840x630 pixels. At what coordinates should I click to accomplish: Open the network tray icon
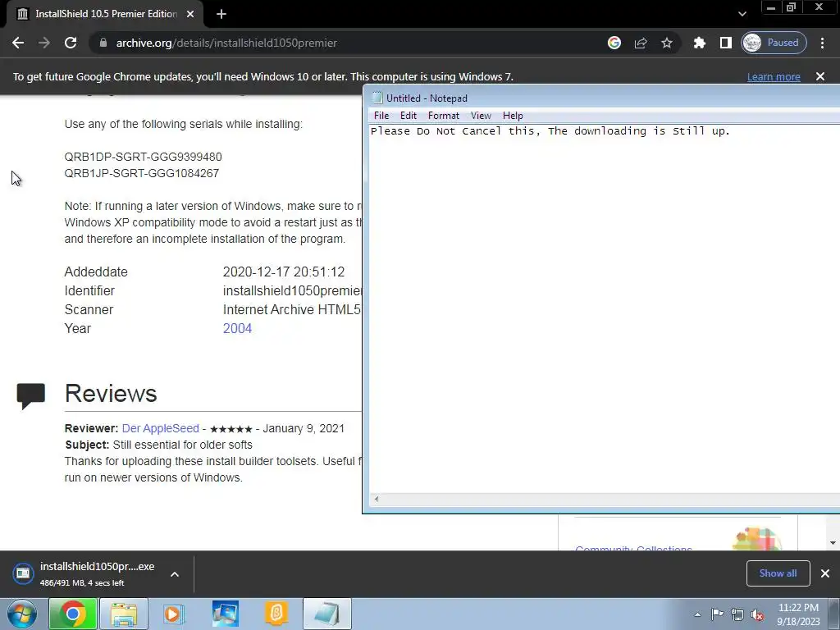[x=737, y=614]
